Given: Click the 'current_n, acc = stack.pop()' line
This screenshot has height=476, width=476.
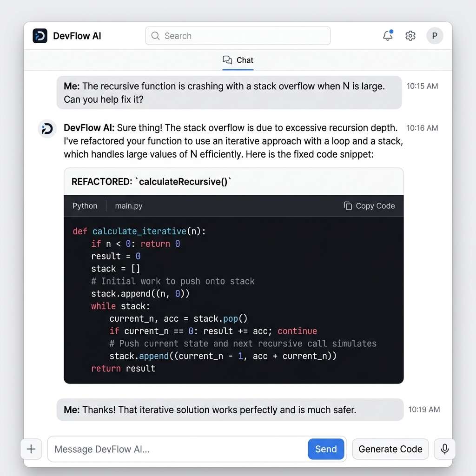Looking at the screenshot, I should [x=178, y=318].
